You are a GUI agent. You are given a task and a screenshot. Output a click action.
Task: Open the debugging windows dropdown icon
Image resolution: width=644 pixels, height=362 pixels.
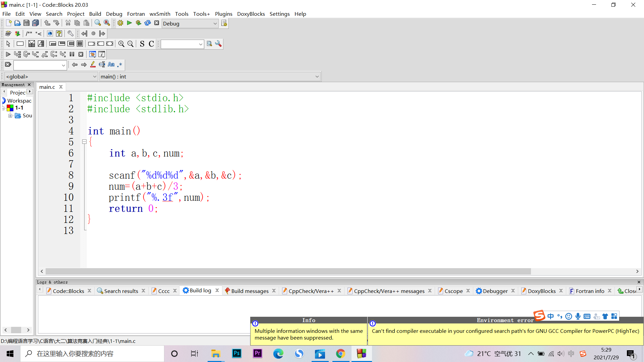pyautogui.click(x=93, y=54)
